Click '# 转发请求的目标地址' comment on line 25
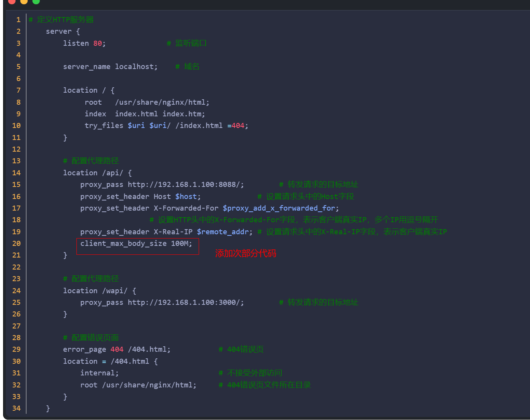Viewport: 530px width, 420px height. tap(319, 302)
